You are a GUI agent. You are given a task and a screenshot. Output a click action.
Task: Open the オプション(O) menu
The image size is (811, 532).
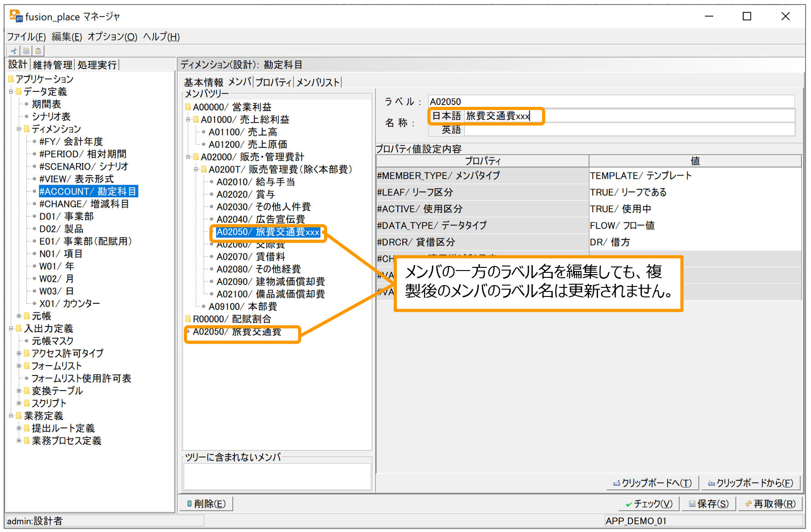[112, 37]
